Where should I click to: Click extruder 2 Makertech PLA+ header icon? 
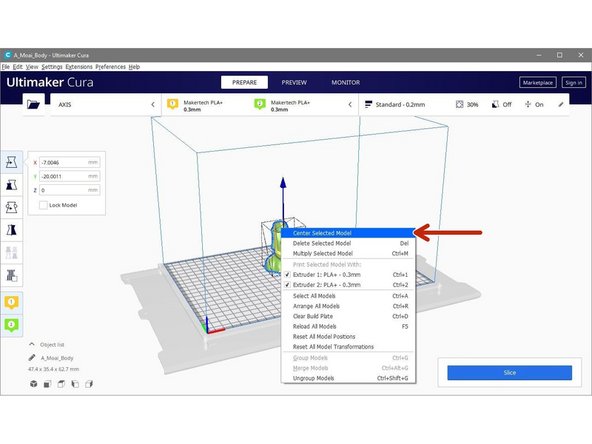tap(260, 105)
